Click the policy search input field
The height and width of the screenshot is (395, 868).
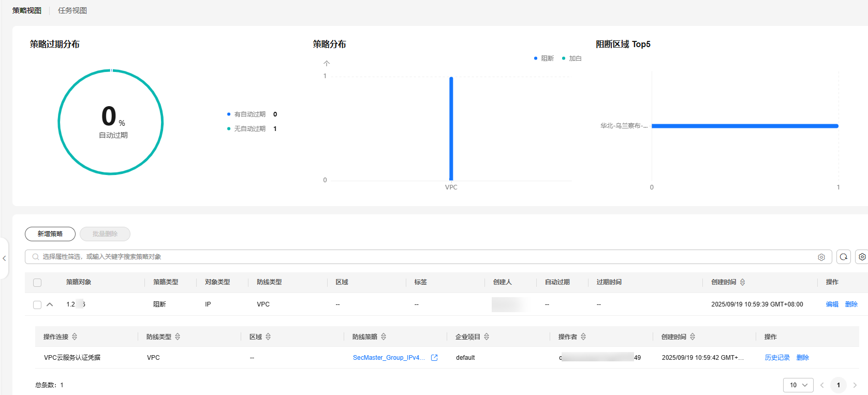(414, 257)
